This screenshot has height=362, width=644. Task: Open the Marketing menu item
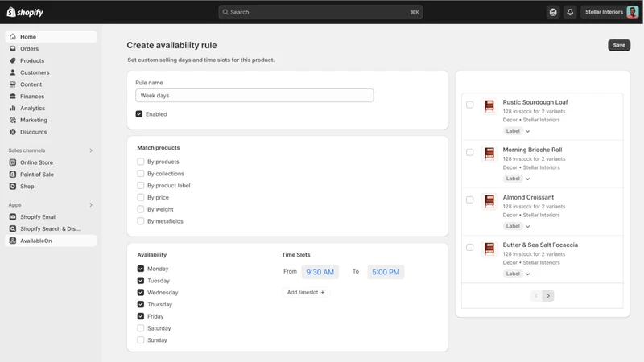pos(51,120)
